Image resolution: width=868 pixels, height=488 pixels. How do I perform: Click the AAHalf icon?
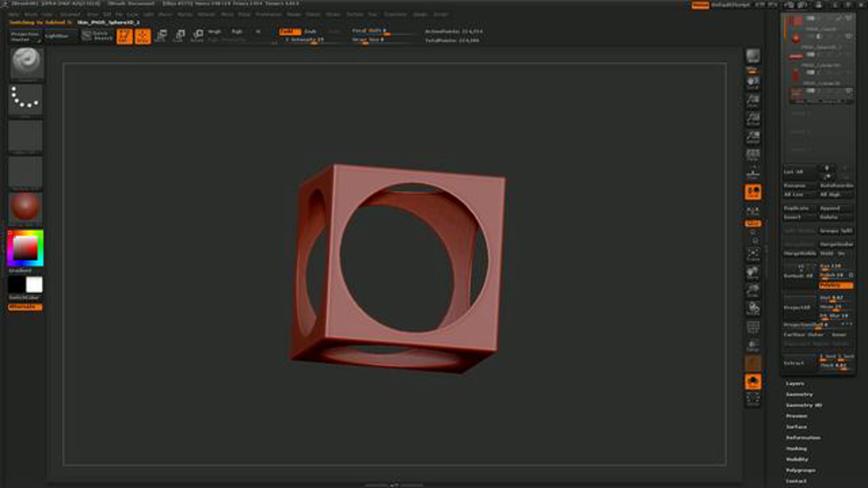tap(753, 137)
